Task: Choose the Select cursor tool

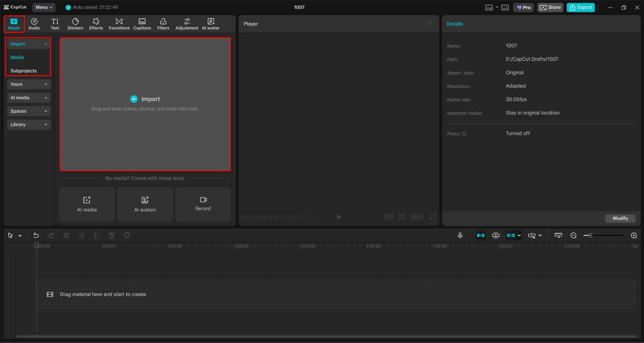Action: (10, 235)
